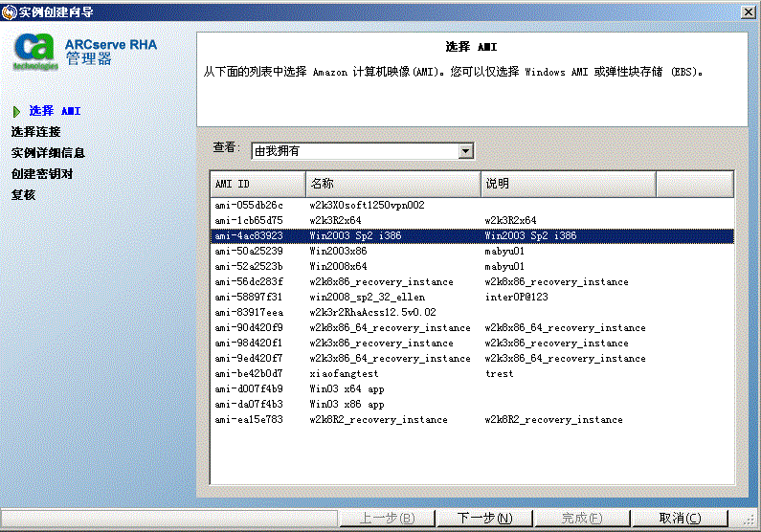Select highlighted row ami-4ac83923
The height and width of the screenshot is (532, 761).
(472, 236)
